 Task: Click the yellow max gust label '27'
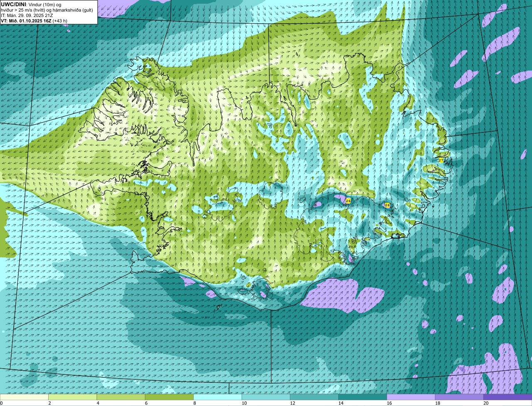click(x=441, y=160)
